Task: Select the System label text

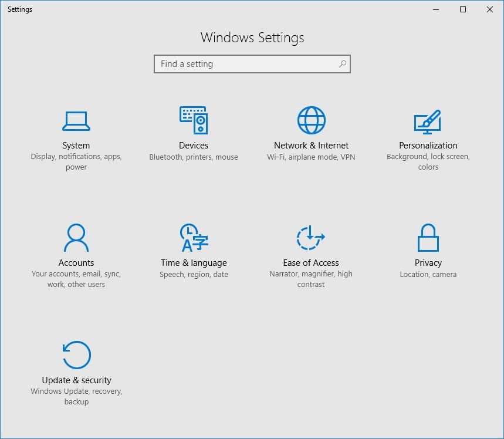Action: pyautogui.click(x=76, y=145)
